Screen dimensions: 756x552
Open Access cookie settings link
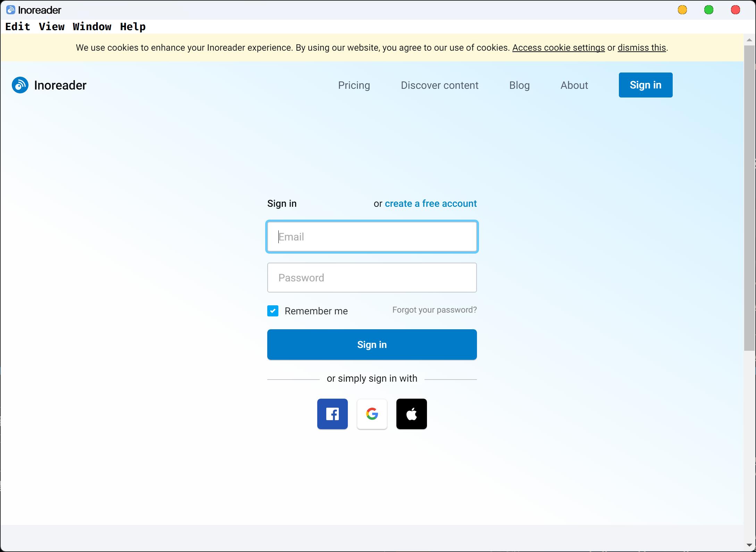coord(558,48)
